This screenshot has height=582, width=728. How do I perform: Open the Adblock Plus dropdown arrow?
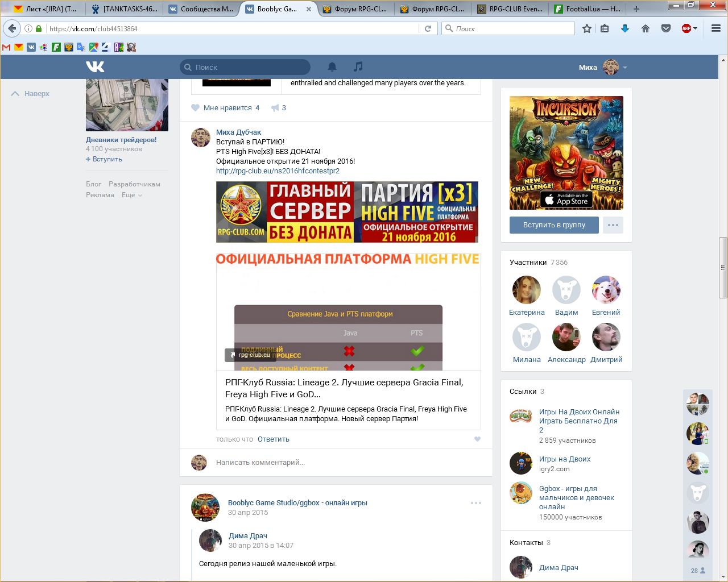click(695, 28)
